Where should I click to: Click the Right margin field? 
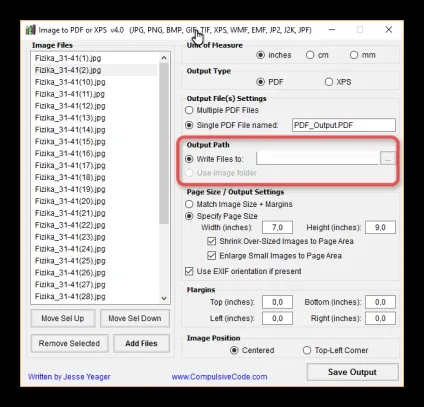[380, 318]
